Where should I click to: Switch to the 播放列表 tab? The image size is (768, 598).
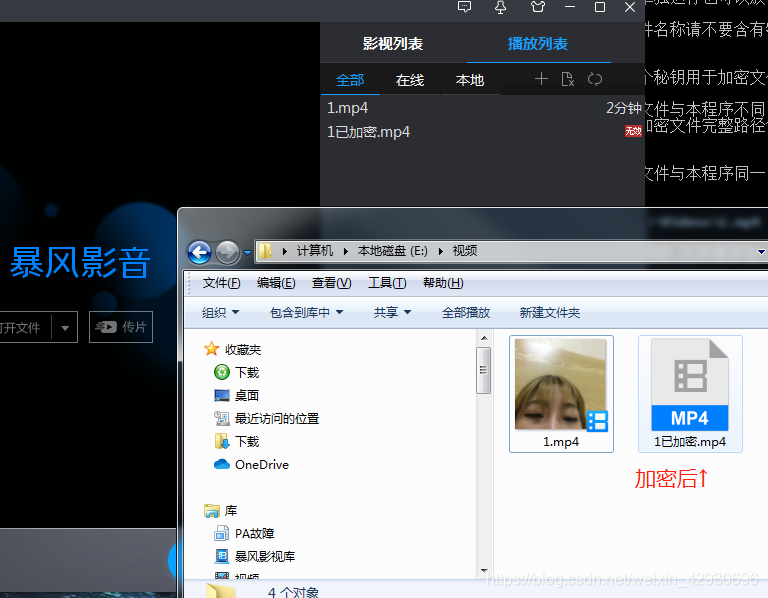538,44
